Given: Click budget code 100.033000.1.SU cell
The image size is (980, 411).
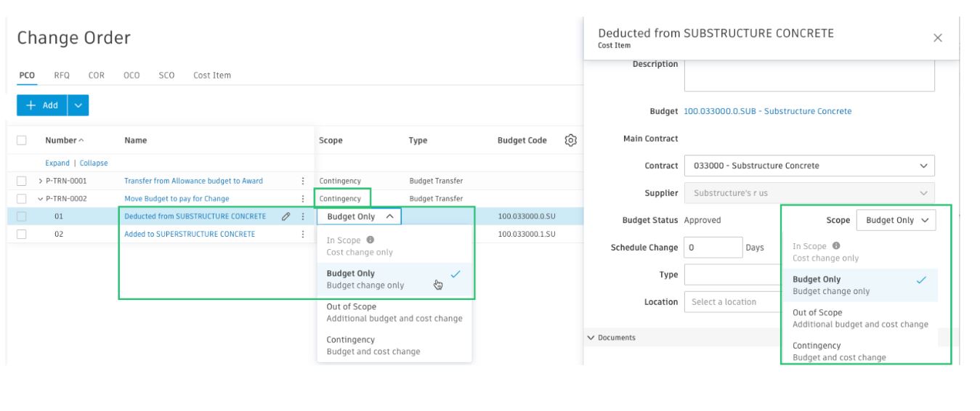Looking at the screenshot, I should 527,234.
